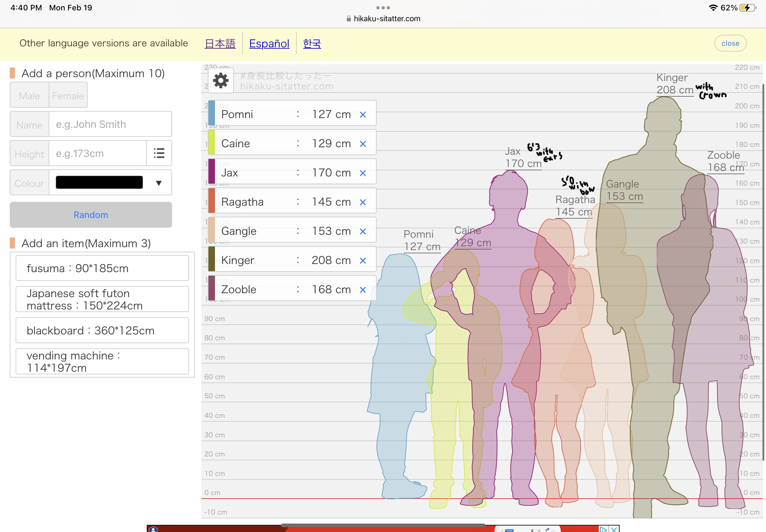Remove Kinger from the comparison

[363, 261]
